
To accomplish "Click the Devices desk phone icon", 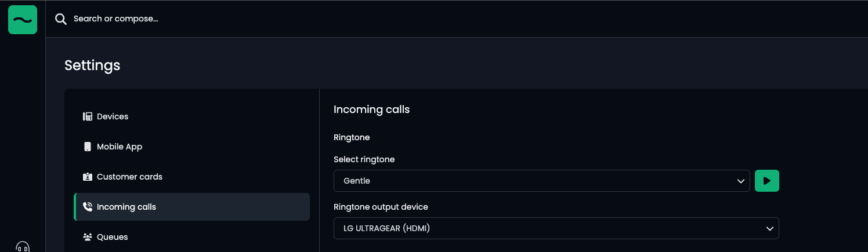I will pos(88,116).
